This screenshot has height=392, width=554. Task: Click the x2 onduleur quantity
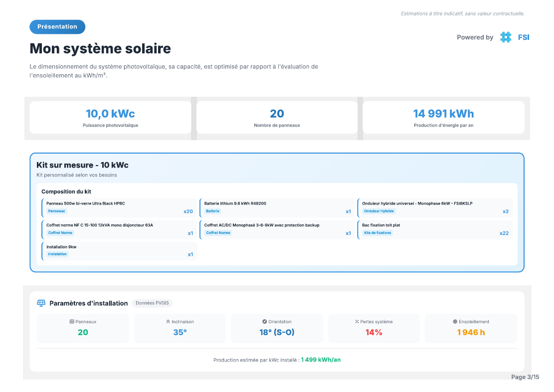(x=506, y=211)
